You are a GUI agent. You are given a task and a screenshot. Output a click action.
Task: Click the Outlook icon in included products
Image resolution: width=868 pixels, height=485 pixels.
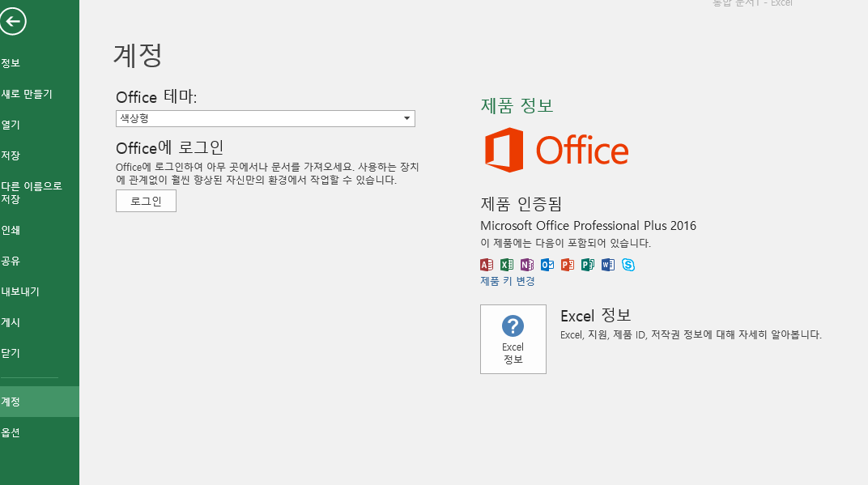547,265
